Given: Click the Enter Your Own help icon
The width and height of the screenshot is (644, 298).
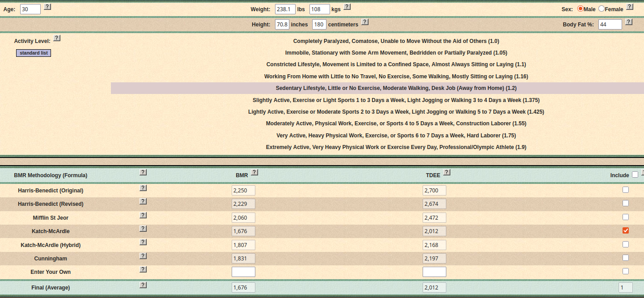Looking at the screenshot, I should (143, 269).
